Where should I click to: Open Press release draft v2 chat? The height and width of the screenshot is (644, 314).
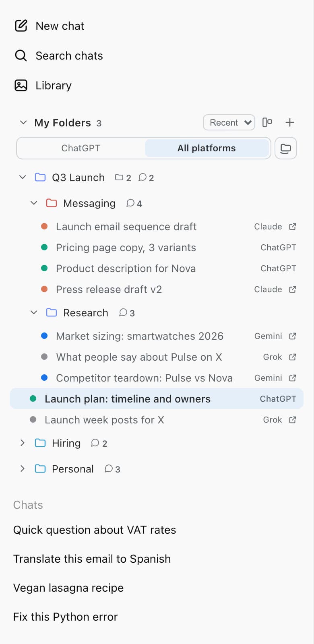[x=109, y=289]
